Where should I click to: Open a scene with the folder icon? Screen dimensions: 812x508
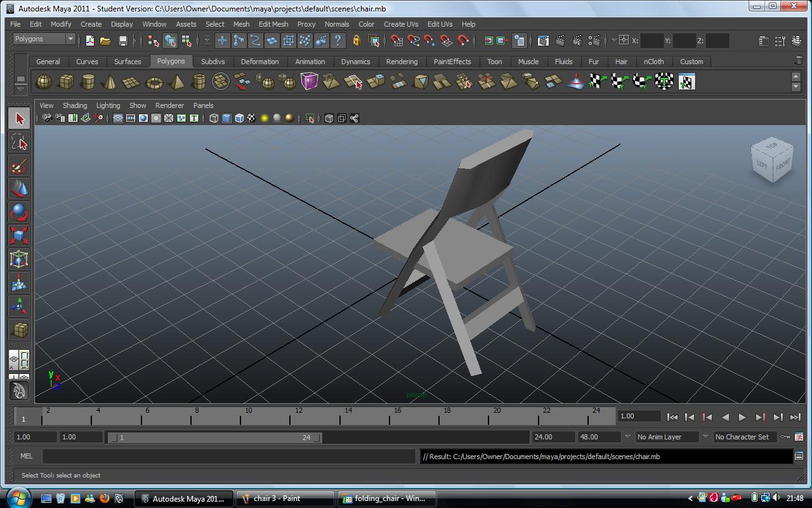tap(106, 41)
